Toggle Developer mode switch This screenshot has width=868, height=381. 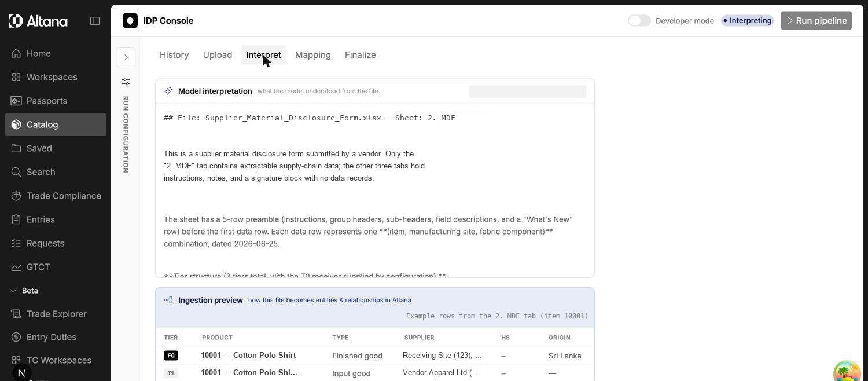point(639,21)
